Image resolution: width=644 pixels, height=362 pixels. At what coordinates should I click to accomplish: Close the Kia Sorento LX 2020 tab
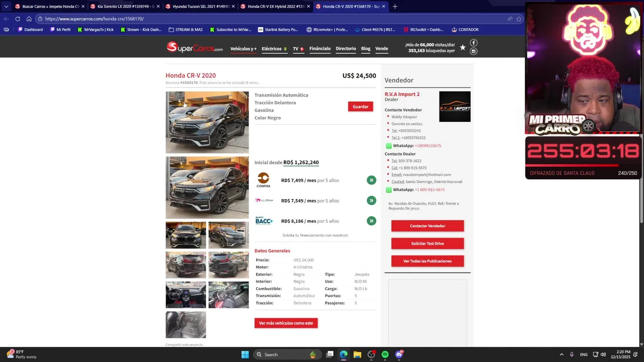pyautogui.click(x=158, y=7)
